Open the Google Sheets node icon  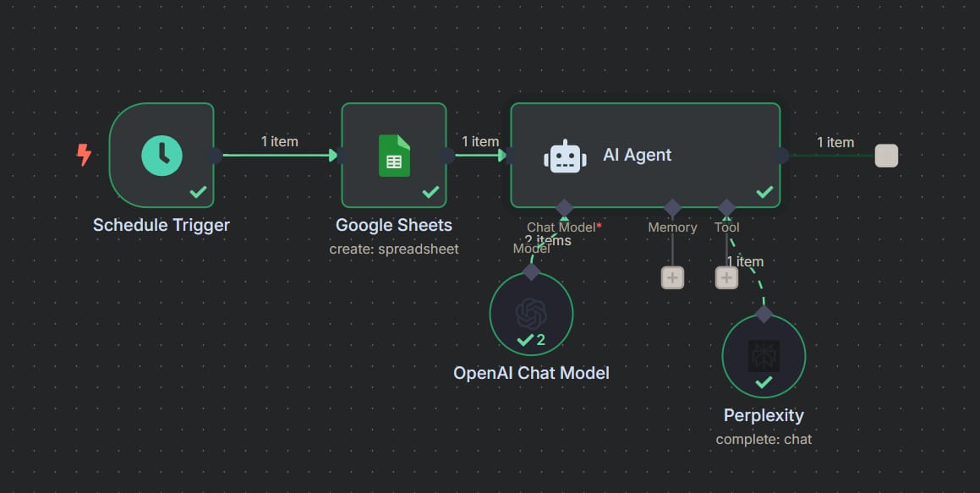[394, 156]
